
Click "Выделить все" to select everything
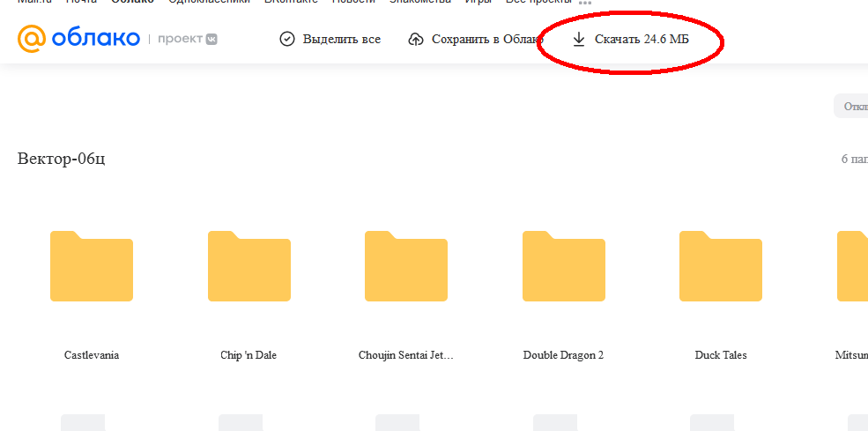point(330,40)
